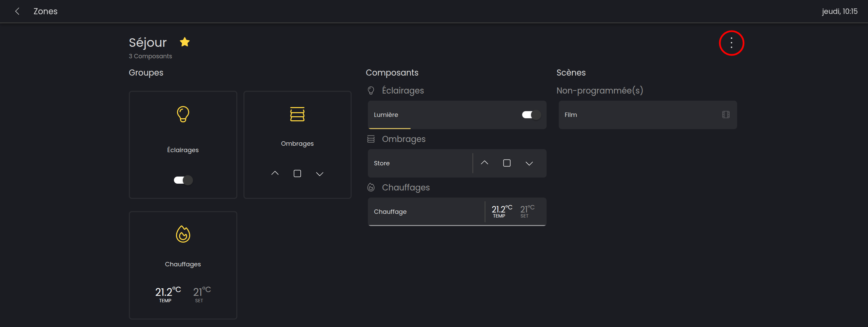
Task: Click the flame icon in Chauffages group
Action: point(183,234)
